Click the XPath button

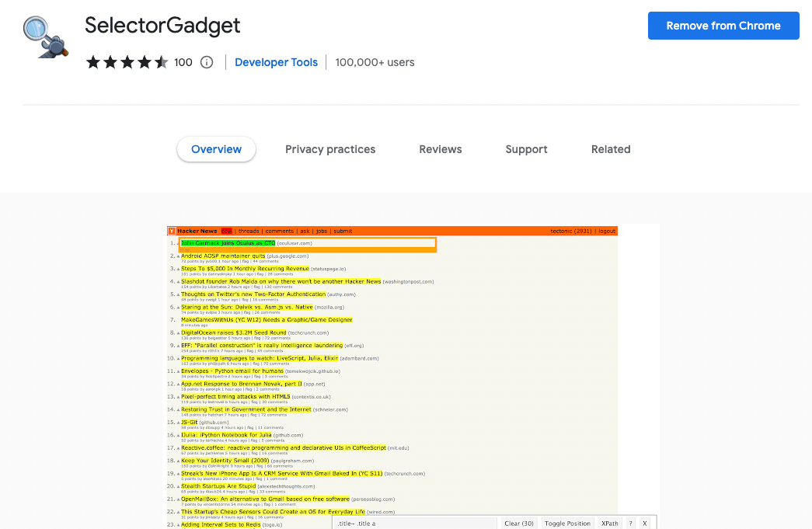point(610,524)
